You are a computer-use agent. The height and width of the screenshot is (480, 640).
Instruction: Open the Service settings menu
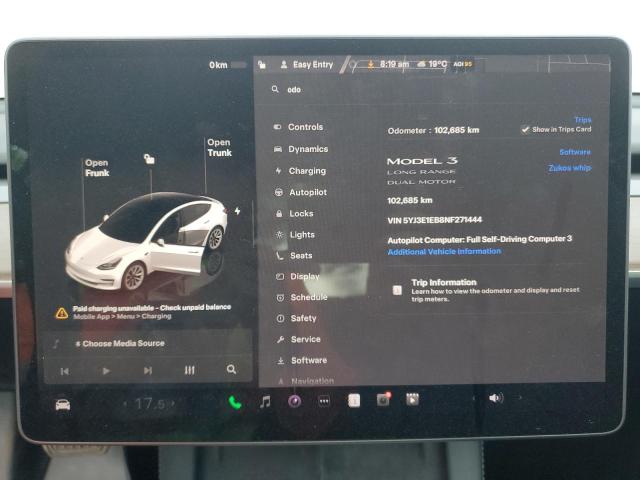click(x=299, y=339)
